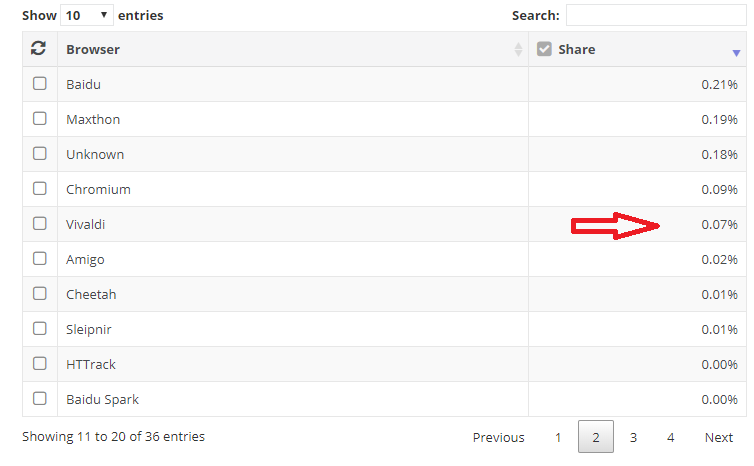Click the Browser column sort arrows
Image resolution: width=754 pixels, height=466 pixels.
tap(518, 49)
